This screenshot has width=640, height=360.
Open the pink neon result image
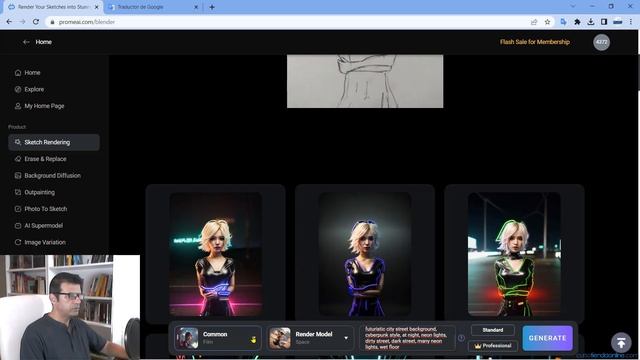216,254
